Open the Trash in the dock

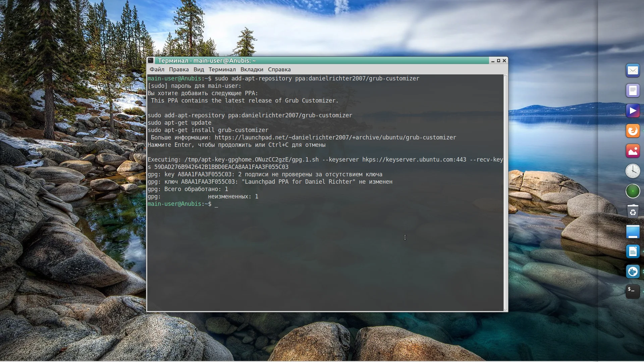point(633,212)
